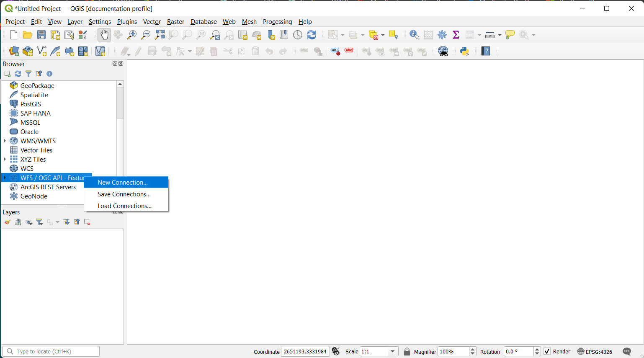Open the MetaSearch catalog search
The width and height of the screenshot is (644, 358).
443,51
